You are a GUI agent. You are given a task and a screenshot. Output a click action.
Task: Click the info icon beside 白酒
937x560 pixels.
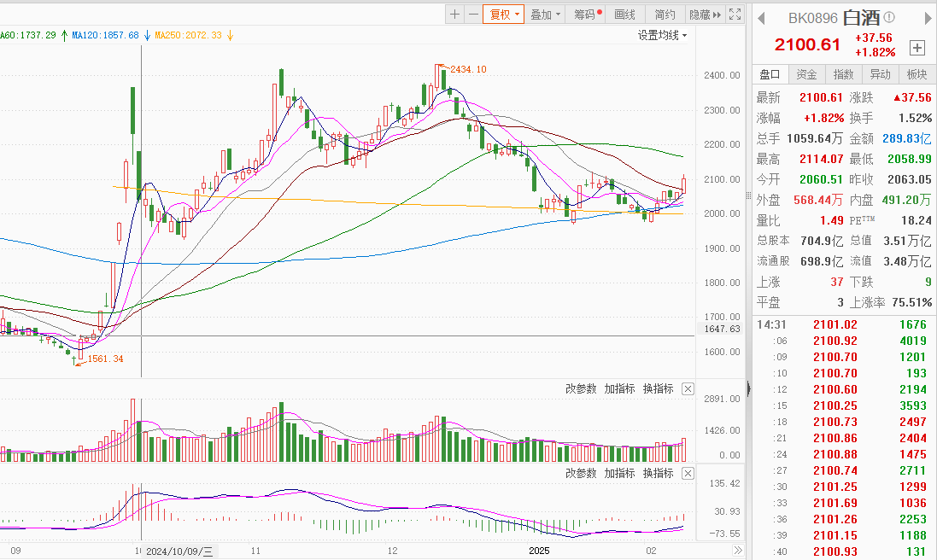(889, 17)
